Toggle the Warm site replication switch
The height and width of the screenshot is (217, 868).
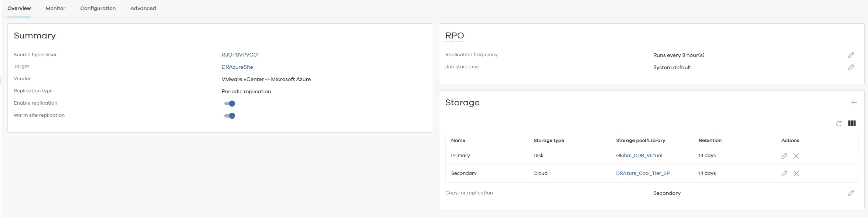(x=230, y=116)
